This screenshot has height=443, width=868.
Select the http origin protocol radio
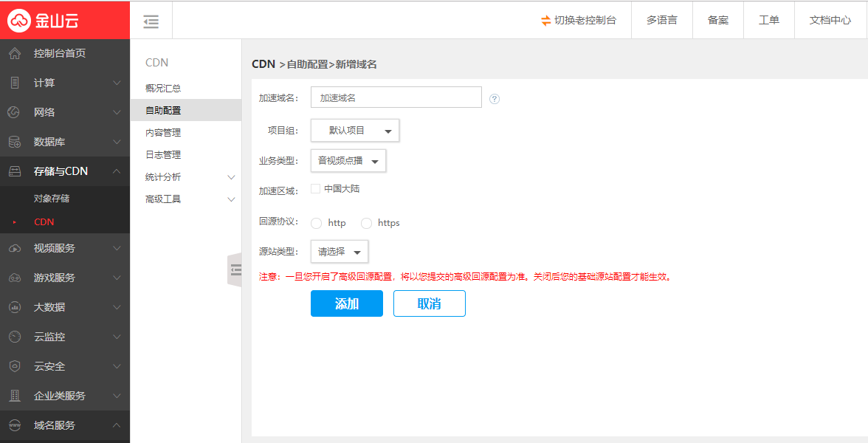coord(316,223)
